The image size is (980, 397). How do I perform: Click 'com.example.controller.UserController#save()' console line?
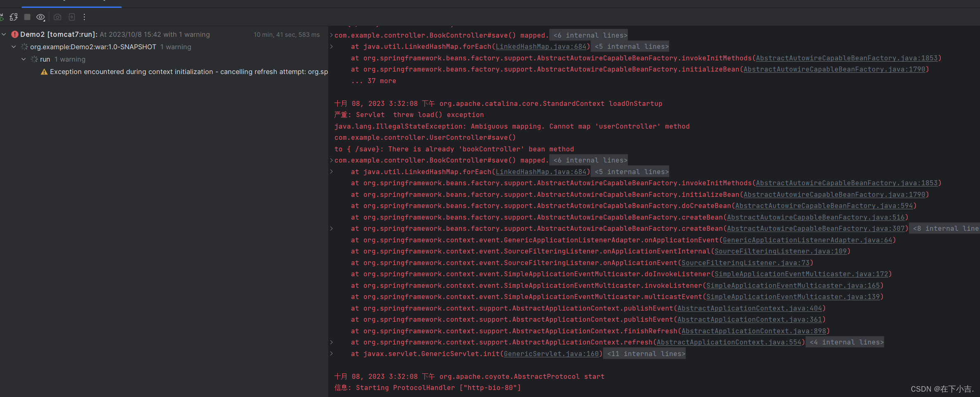pos(425,137)
